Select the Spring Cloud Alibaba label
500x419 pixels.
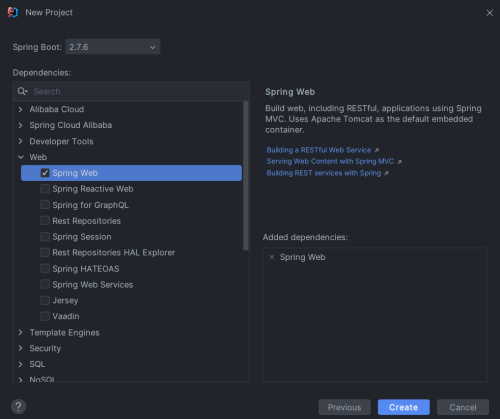coord(71,125)
